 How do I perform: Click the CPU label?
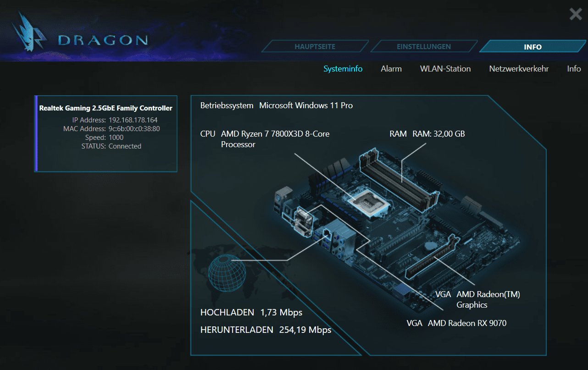[x=208, y=134]
